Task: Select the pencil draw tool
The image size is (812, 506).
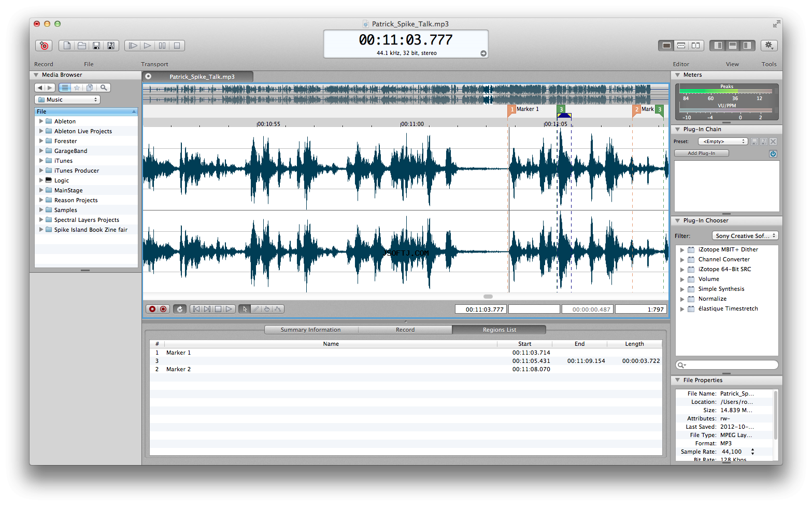Action: 256,309
